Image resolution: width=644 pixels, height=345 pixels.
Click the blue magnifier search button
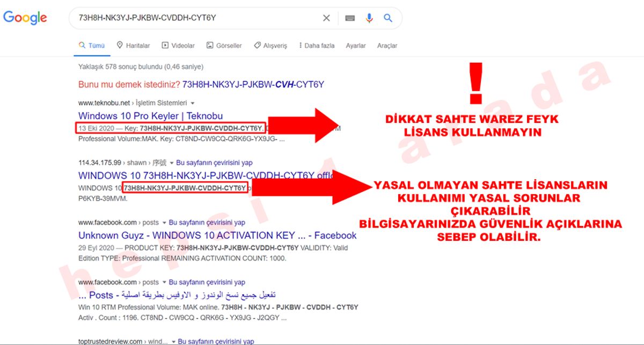point(388,18)
